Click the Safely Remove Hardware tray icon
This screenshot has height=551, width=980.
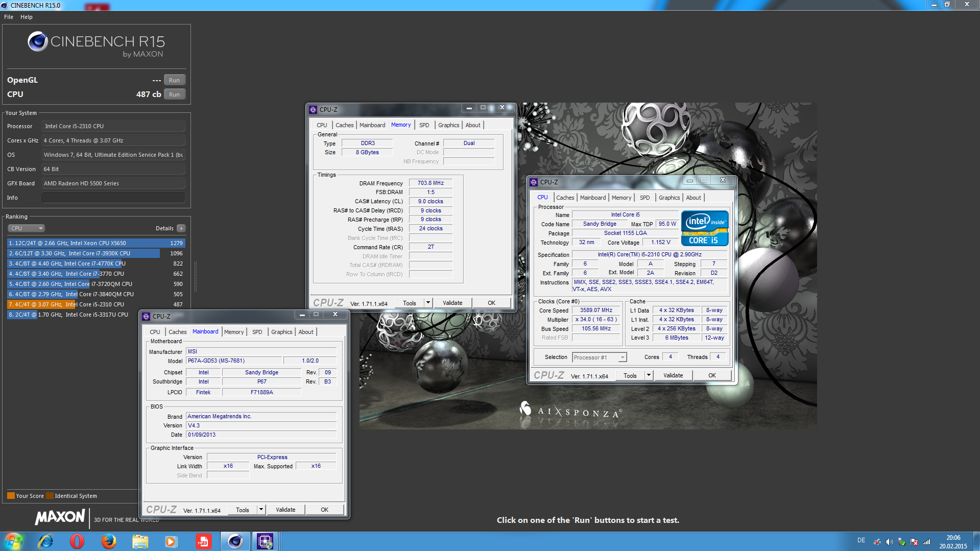click(x=902, y=542)
